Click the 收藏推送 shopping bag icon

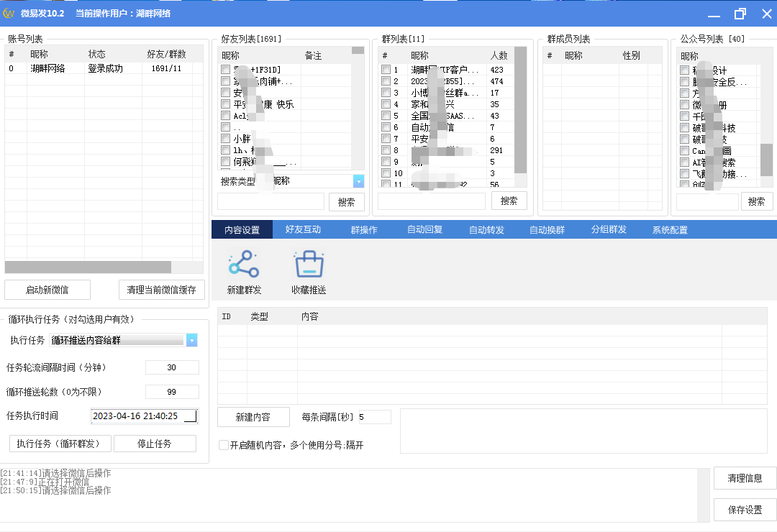309,264
